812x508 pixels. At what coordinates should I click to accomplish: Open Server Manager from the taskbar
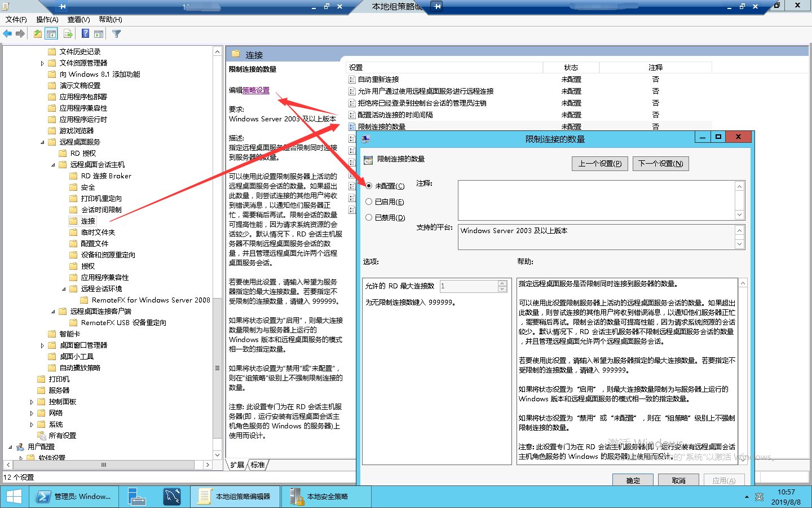(x=136, y=497)
